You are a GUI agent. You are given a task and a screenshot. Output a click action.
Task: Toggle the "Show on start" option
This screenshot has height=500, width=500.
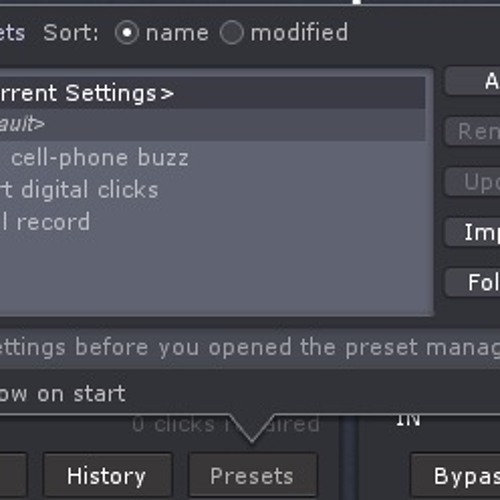pos(63,394)
